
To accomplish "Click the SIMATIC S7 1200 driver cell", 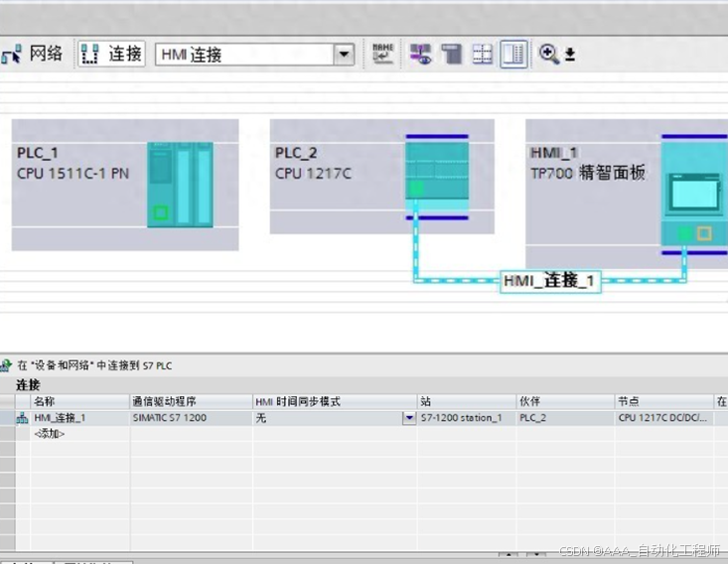I will [191, 418].
